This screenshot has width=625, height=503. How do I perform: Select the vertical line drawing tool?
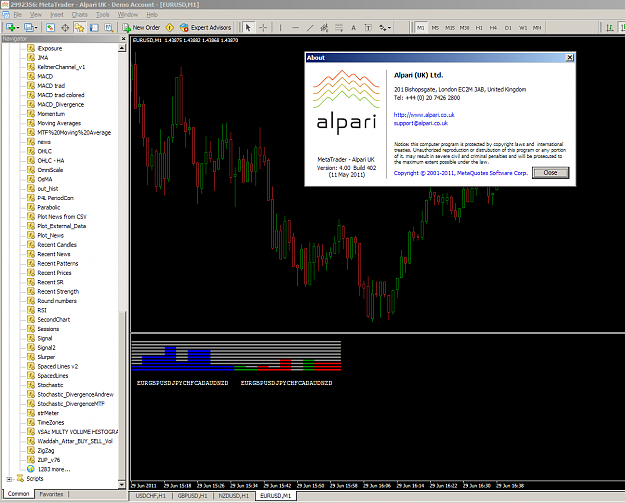pyautogui.click(x=280, y=28)
